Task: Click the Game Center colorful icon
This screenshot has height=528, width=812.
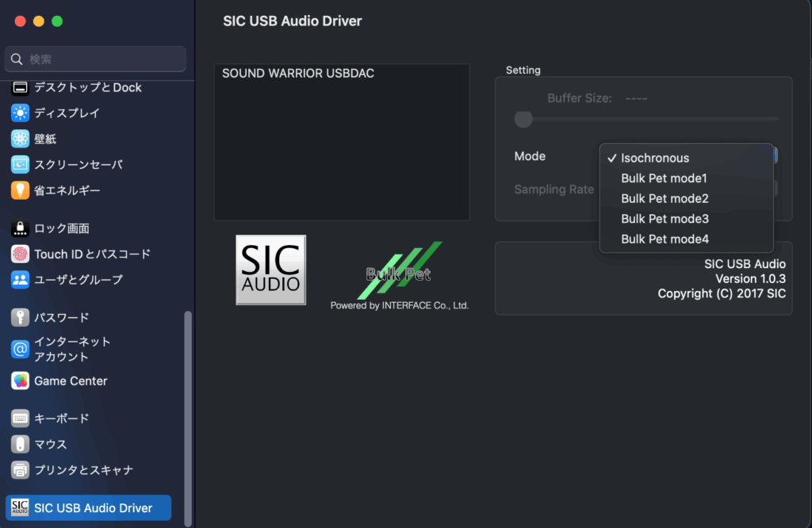Action: (20, 381)
